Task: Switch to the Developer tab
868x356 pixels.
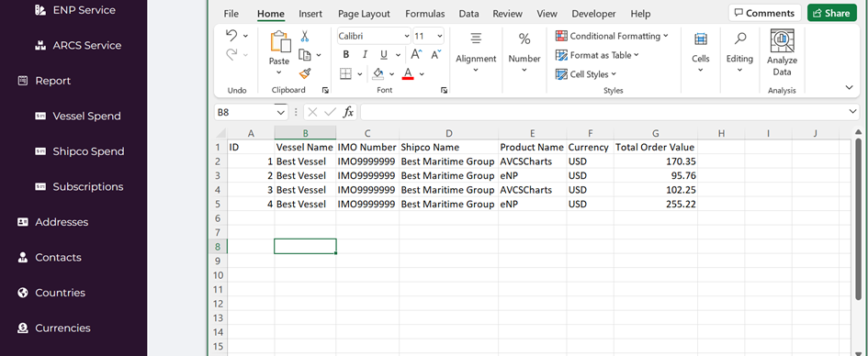Action: click(594, 15)
